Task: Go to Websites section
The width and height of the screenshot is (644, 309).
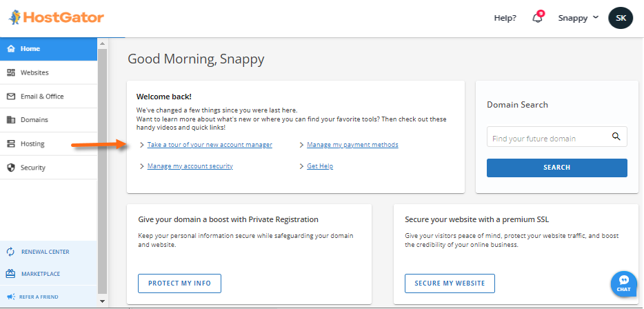Action: [x=48, y=72]
